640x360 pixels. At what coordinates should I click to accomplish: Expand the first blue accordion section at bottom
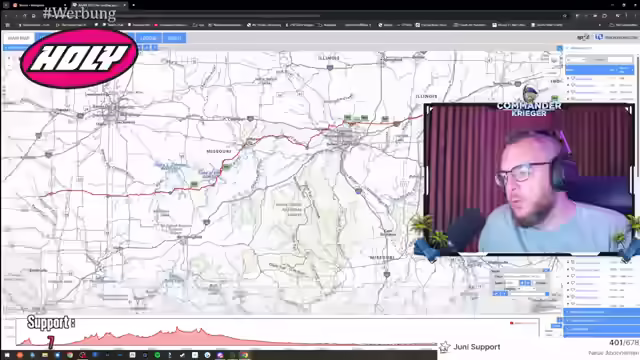602,312
